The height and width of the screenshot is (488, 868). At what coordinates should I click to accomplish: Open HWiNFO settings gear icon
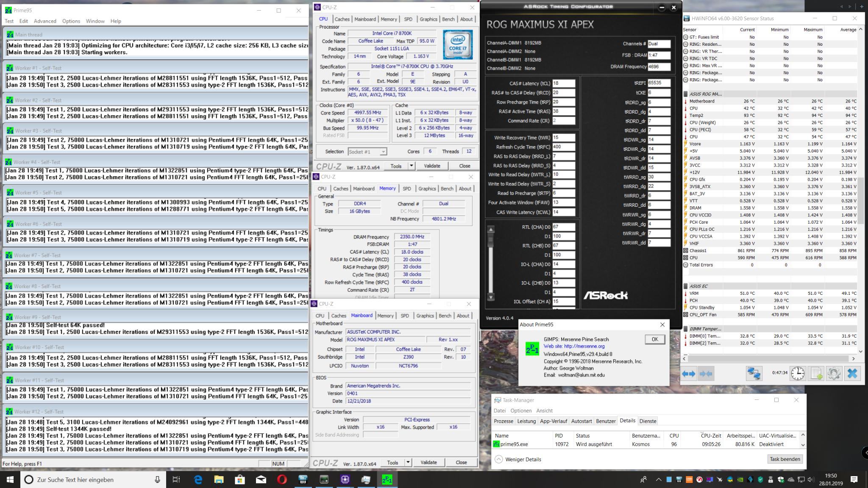(834, 374)
